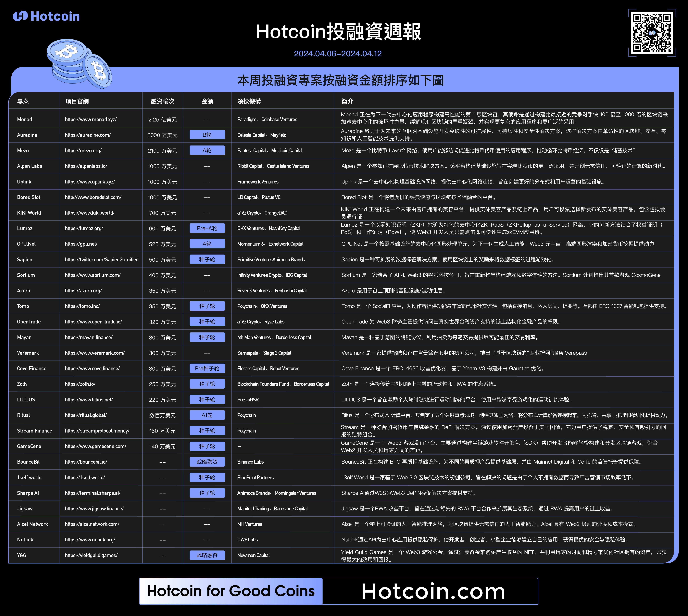Click the A轮 badge in Mezo row
The image size is (688, 616).
(x=207, y=150)
